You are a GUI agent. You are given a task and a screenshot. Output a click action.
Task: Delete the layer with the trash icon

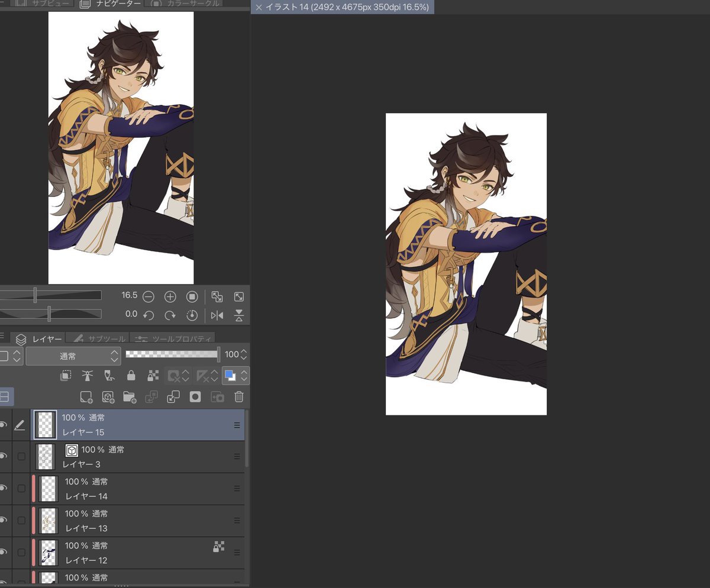pos(239,397)
